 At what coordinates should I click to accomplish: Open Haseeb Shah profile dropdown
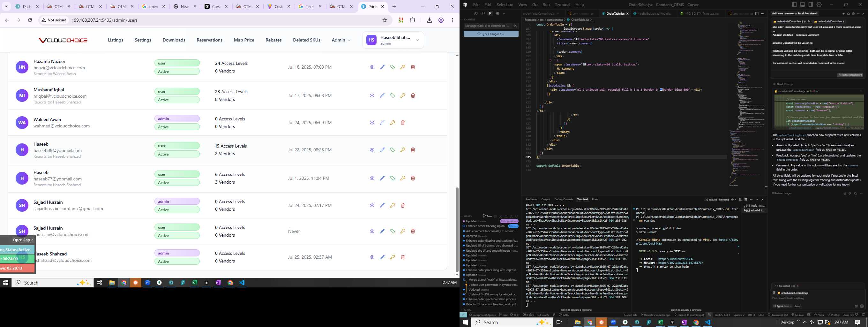[x=393, y=40]
